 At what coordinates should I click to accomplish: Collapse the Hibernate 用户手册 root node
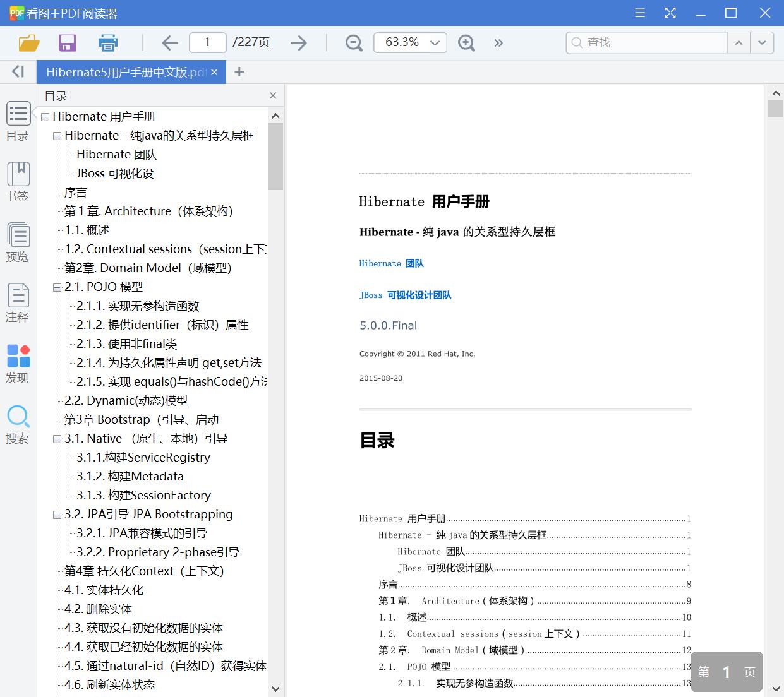tap(45, 117)
